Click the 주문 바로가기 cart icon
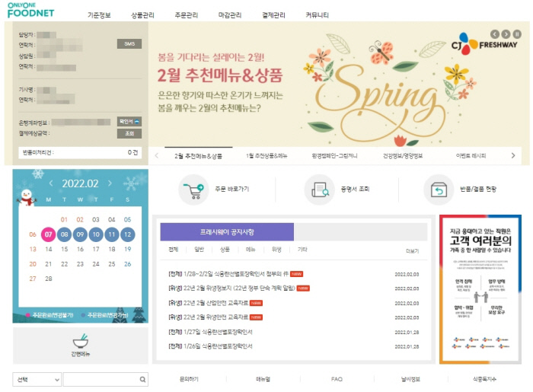Viewport: 533px width, 392px height. tap(193, 190)
